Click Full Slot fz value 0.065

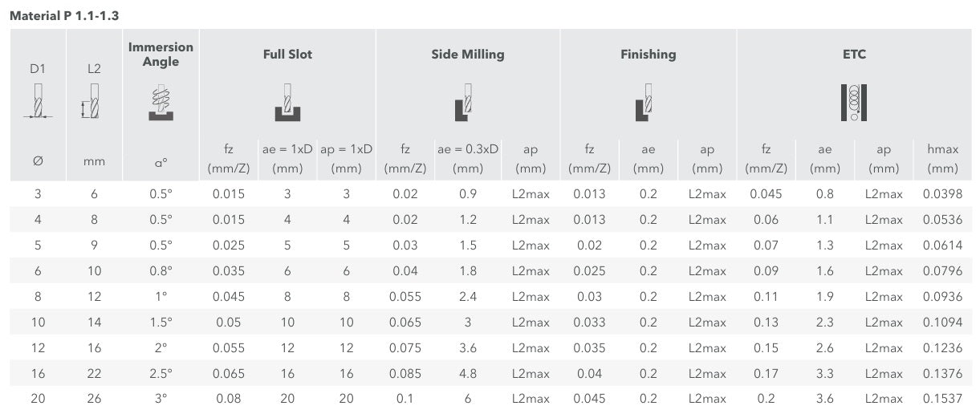tap(229, 374)
